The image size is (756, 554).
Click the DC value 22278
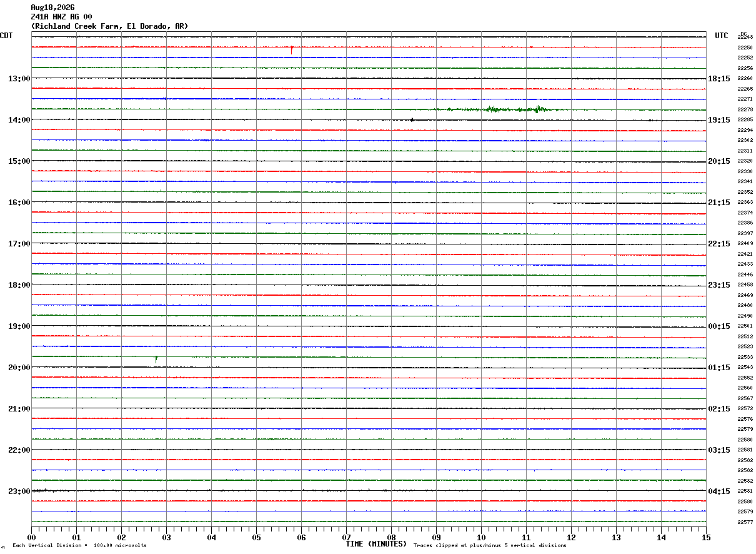coord(745,109)
